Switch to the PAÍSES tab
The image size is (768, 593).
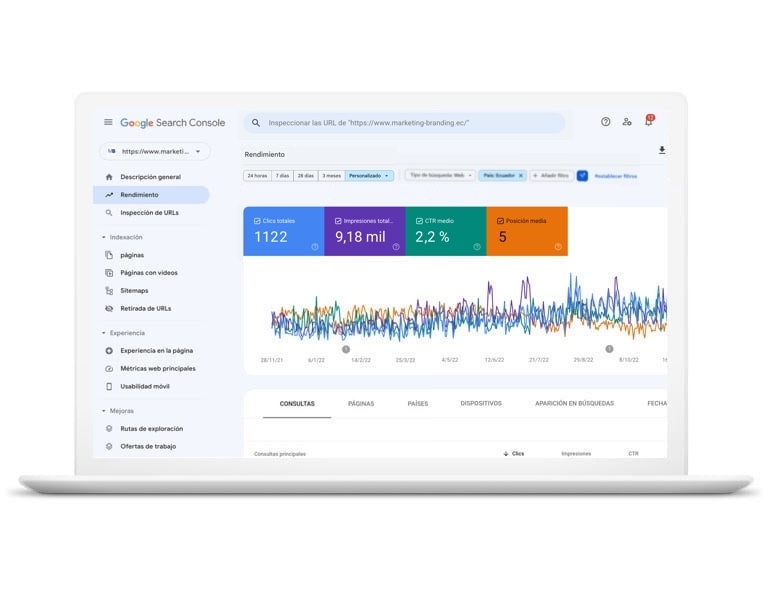418,403
